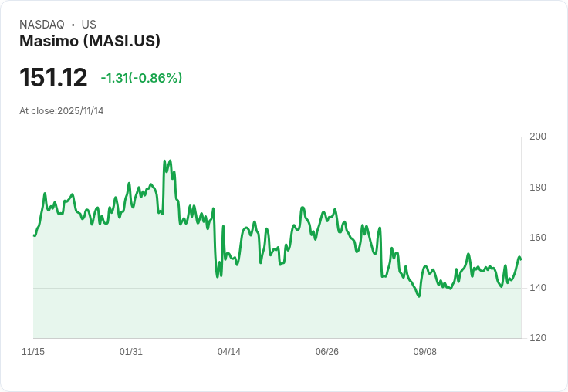Viewport: 568px width, 392px height.
Task: Click the At close 2025/11/14 date text
Action: [62, 111]
